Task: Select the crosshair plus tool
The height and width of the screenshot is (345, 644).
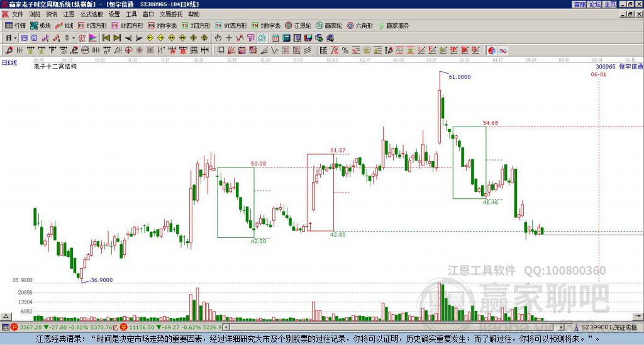Action: pos(229,38)
